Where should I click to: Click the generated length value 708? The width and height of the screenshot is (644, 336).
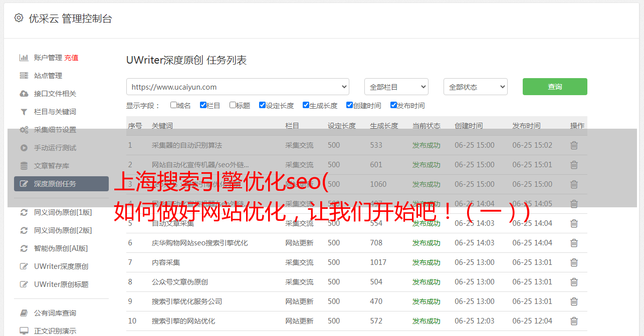click(x=376, y=243)
